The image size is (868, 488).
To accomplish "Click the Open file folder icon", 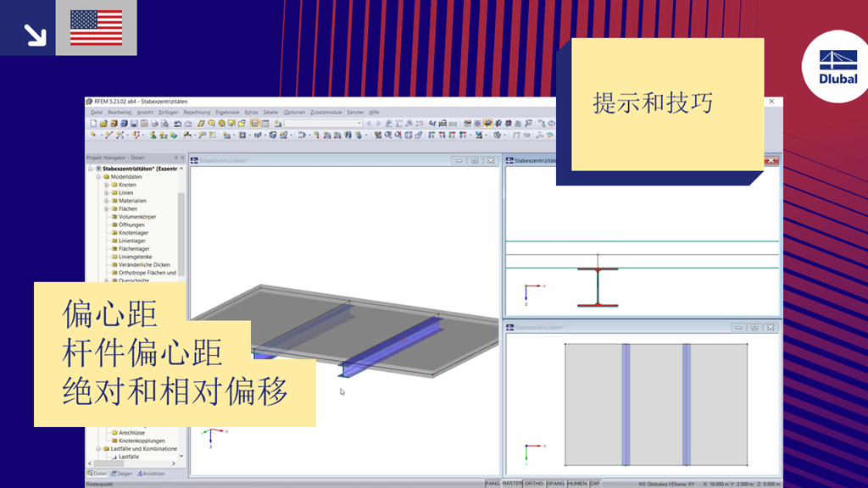I will tap(103, 124).
